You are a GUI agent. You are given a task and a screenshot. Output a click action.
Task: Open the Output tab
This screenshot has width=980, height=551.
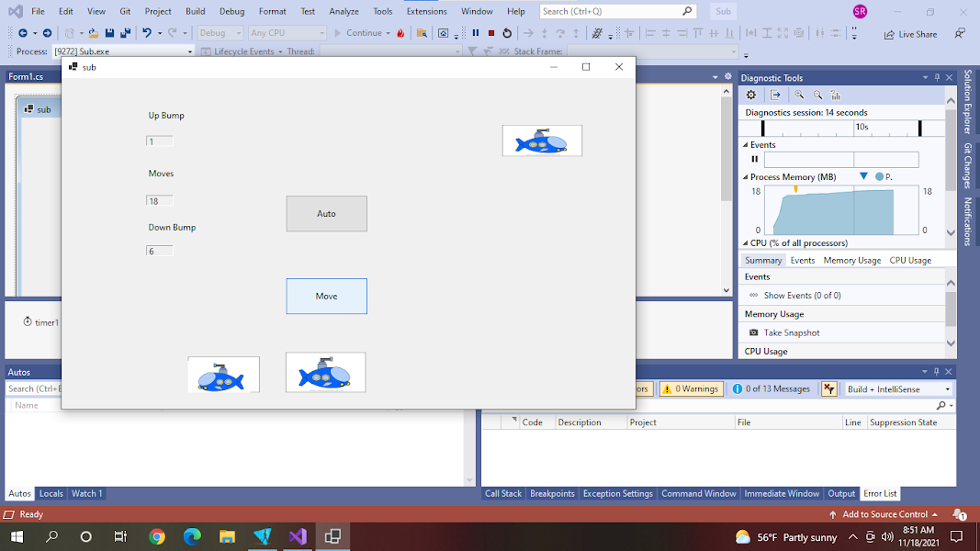pyautogui.click(x=841, y=493)
